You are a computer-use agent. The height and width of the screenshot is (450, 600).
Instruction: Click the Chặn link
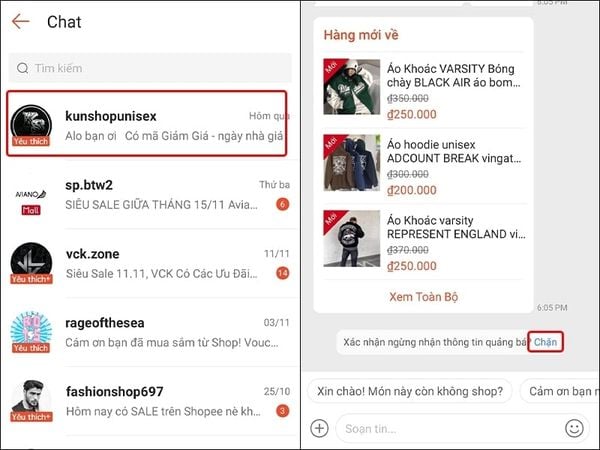(x=545, y=342)
